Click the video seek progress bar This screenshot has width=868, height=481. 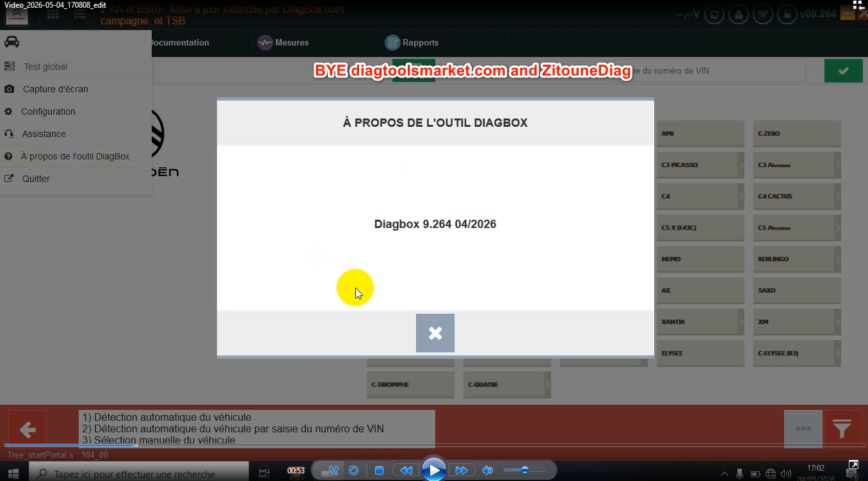click(434, 445)
